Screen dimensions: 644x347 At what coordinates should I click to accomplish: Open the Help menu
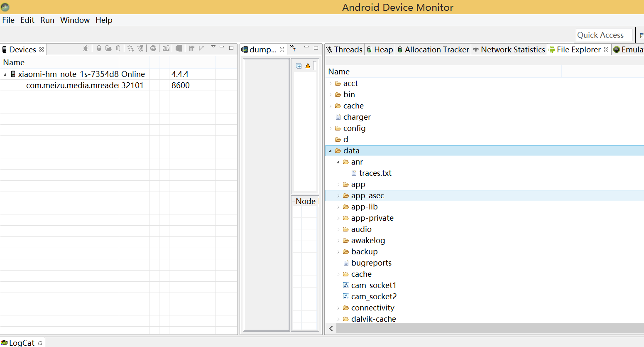pyautogui.click(x=104, y=20)
